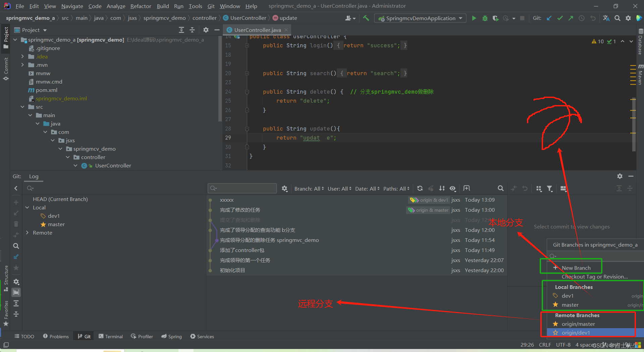Toggle the Favorites tool window
This screenshot has height=352, width=644.
(6, 313)
